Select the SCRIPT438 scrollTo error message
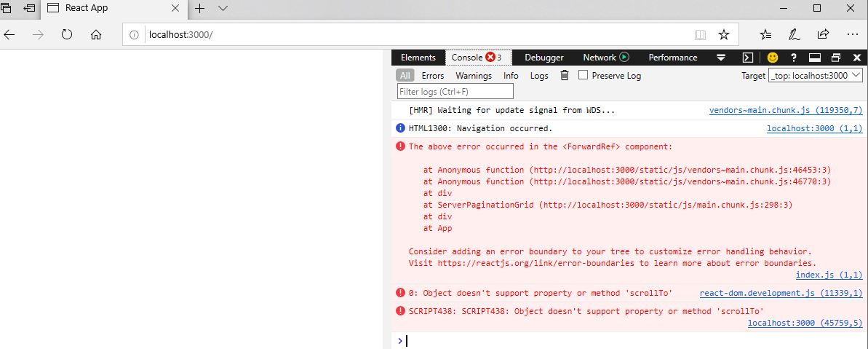The height and width of the screenshot is (349, 868). (x=586, y=311)
